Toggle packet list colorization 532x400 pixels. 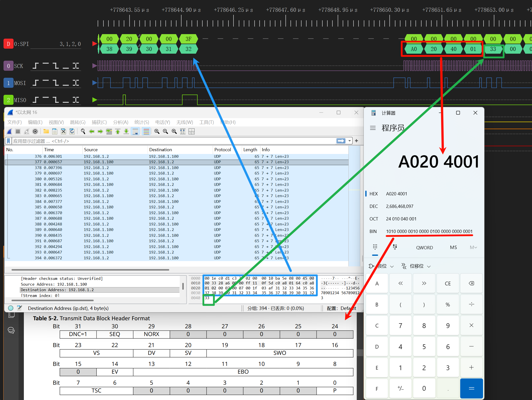point(146,131)
